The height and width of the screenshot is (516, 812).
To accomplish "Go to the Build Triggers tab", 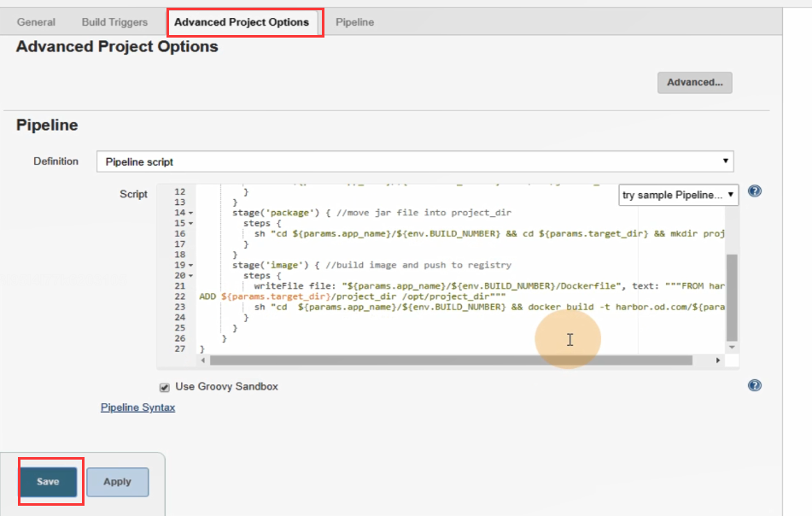I will tap(114, 22).
